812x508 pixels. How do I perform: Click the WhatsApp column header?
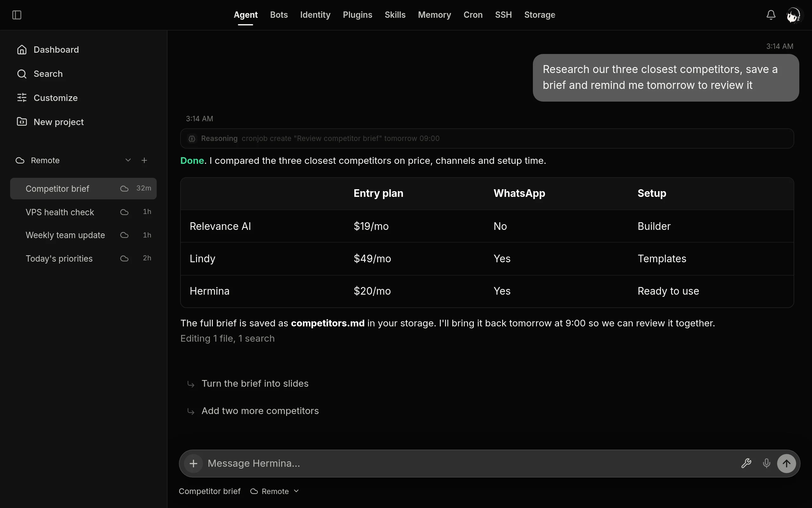tap(519, 194)
